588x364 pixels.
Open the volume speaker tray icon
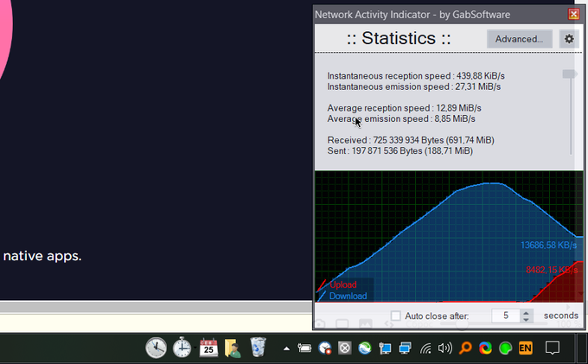(x=445, y=348)
